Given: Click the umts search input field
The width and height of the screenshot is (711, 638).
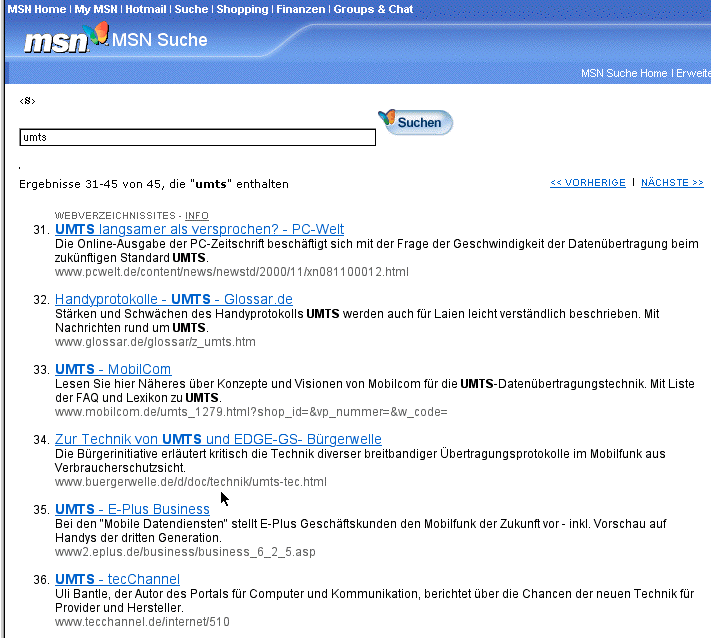Looking at the screenshot, I should 197,137.
